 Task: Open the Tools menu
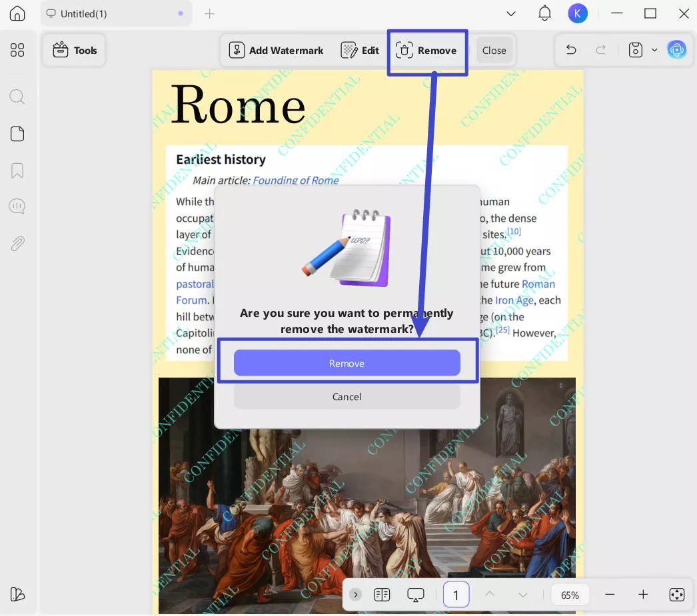(x=74, y=49)
